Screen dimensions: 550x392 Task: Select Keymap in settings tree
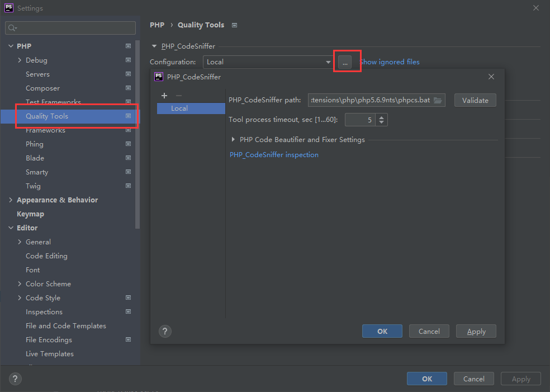click(31, 214)
